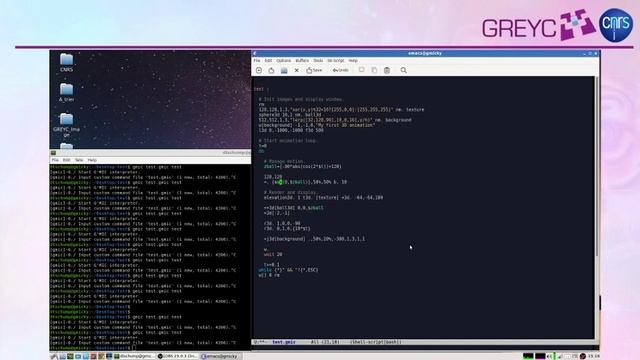Open the Options menu in Emacs
Image resolution: width=640 pixels, height=360 pixels.
coord(284,60)
